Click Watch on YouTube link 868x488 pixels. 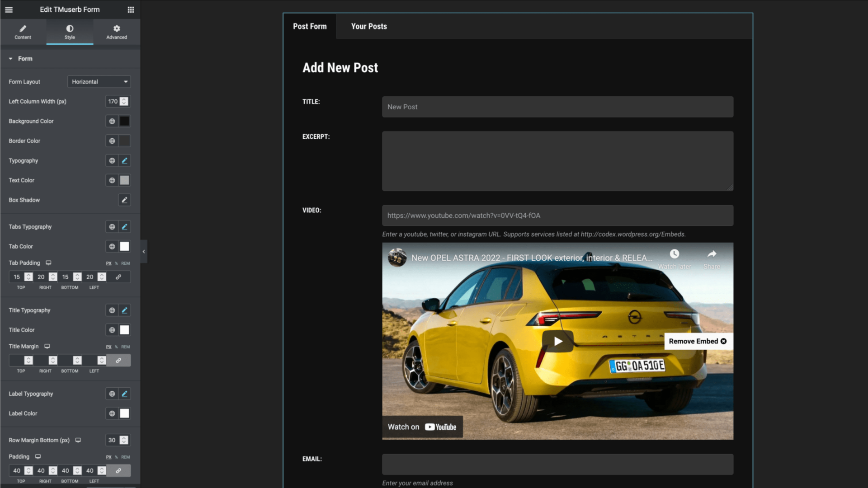(x=422, y=427)
